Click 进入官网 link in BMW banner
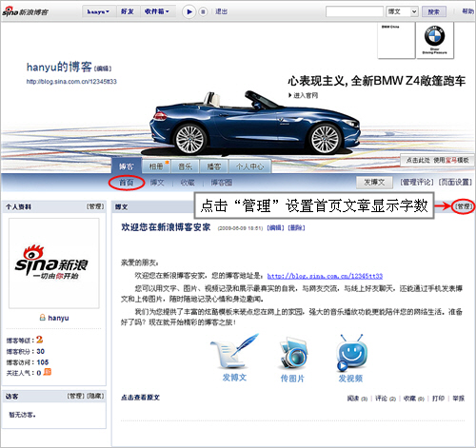 pyautogui.click(x=304, y=95)
